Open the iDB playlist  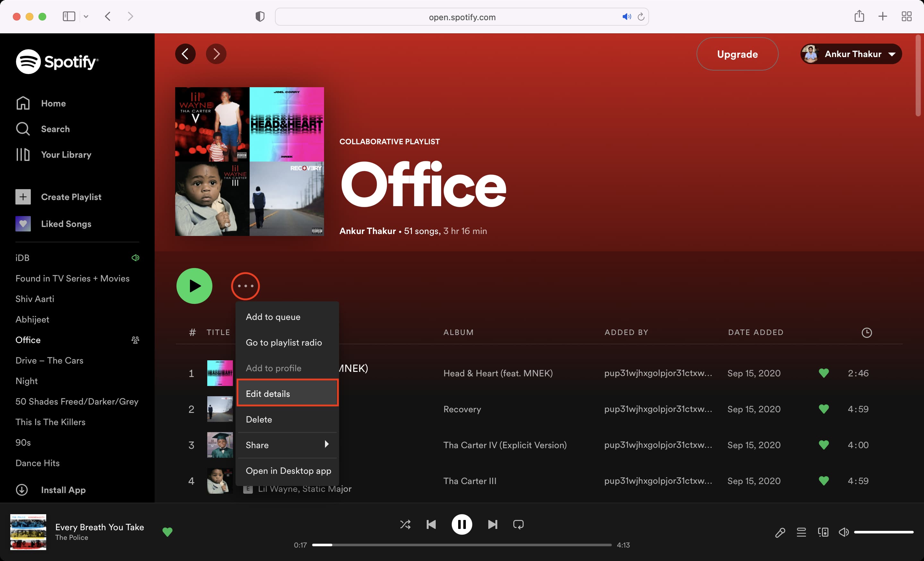point(22,258)
